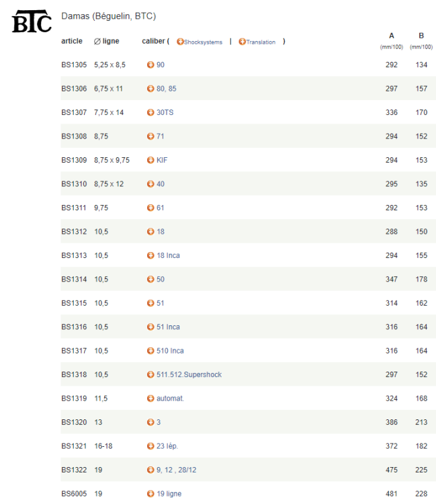Click the plus icon beside 19 ligne
The image size is (436, 504).
(150, 493)
